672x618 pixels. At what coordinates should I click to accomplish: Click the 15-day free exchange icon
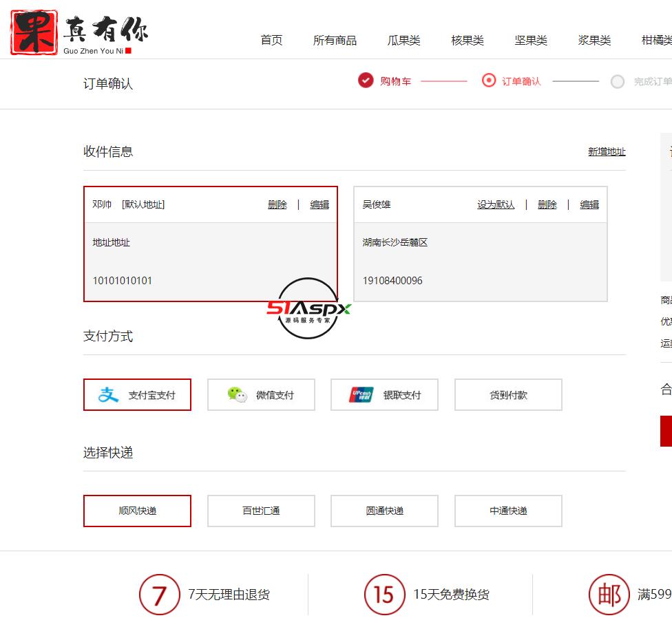pos(384,594)
